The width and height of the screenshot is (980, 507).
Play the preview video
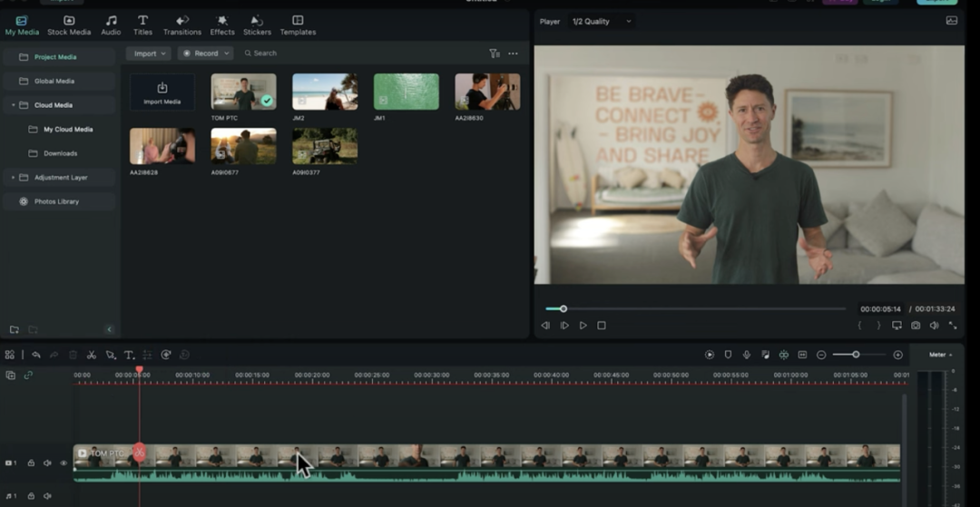pos(583,326)
